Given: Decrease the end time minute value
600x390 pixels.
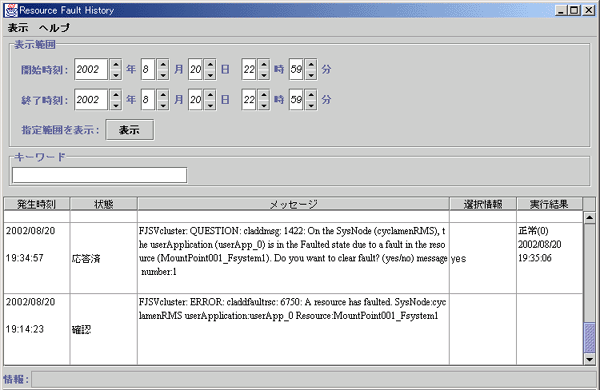Looking at the screenshot, I should click(311, 105).
